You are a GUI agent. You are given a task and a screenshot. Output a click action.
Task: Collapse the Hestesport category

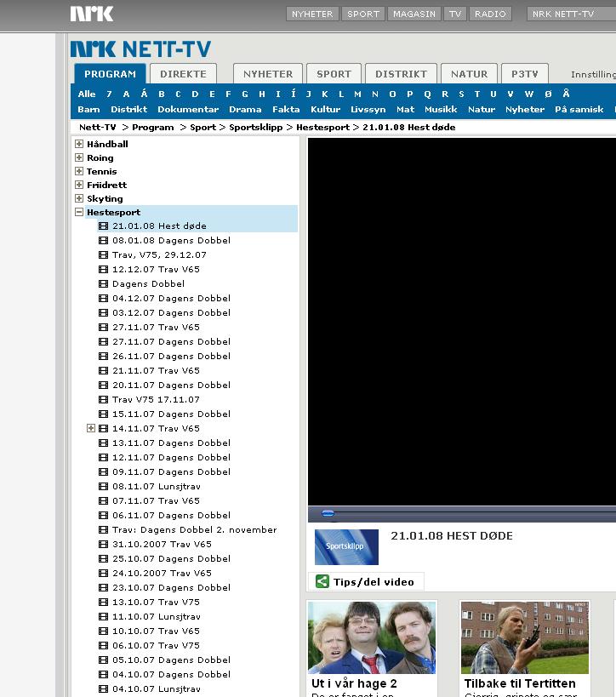(79, 212)
